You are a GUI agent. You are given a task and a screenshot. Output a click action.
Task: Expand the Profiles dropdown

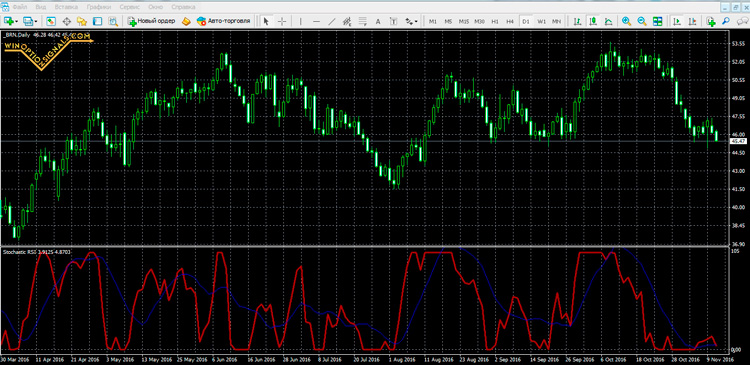point(36,22)
